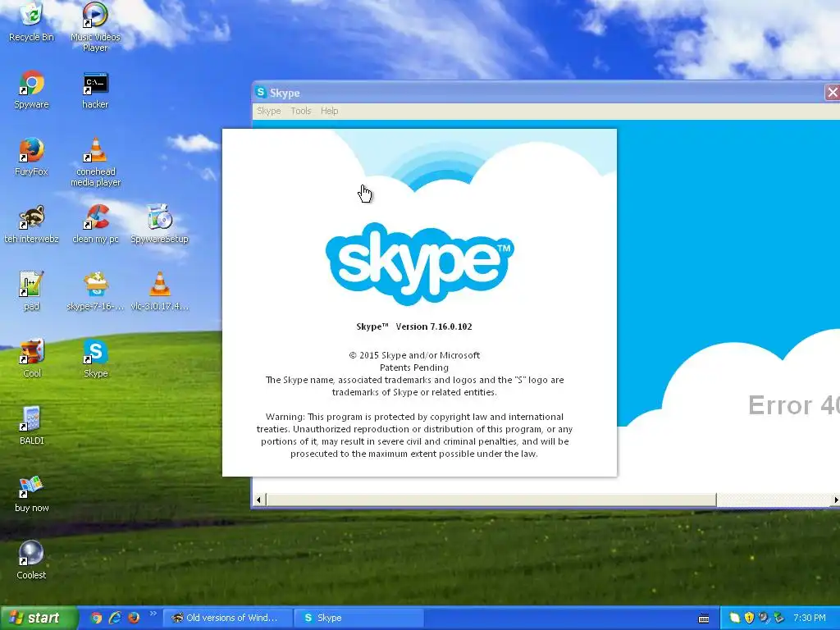The image size is (840, 630).
Task: Open the Recycle Bin desktop icon
Action: (31, 21)
